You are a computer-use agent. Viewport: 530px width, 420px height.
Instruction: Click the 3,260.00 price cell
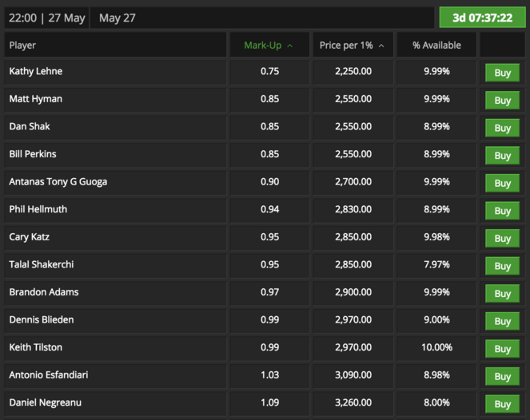(x=353, y=402)
